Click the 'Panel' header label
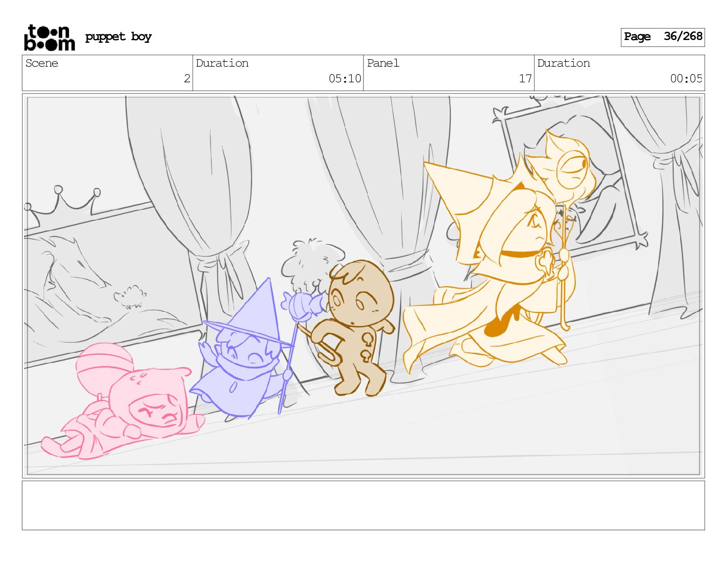This screenshot has width=728, height=563. point(383,63)
